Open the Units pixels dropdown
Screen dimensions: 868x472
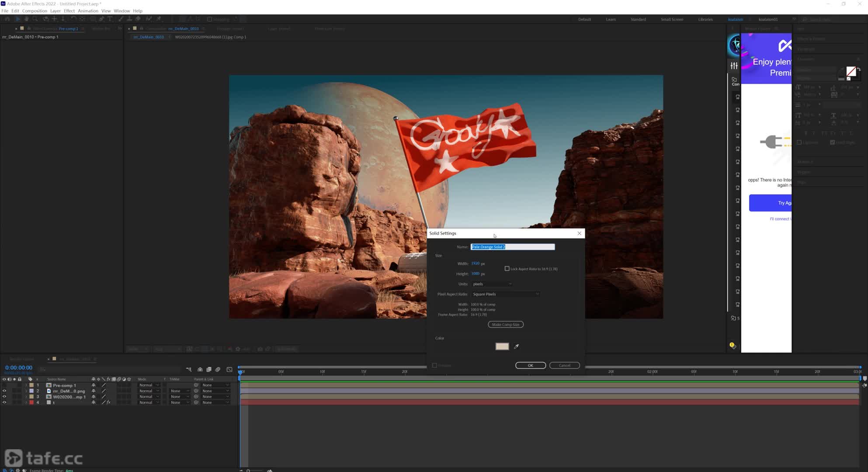click(492, 284)
